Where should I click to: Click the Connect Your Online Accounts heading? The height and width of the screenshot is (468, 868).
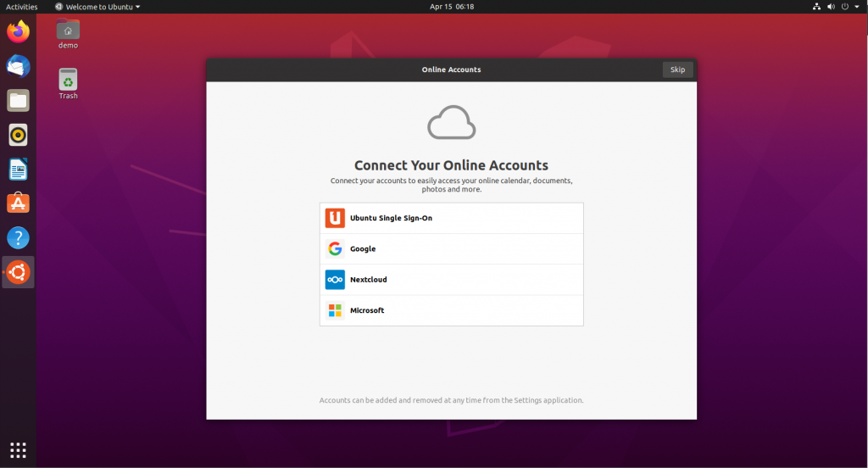(451, 165)
